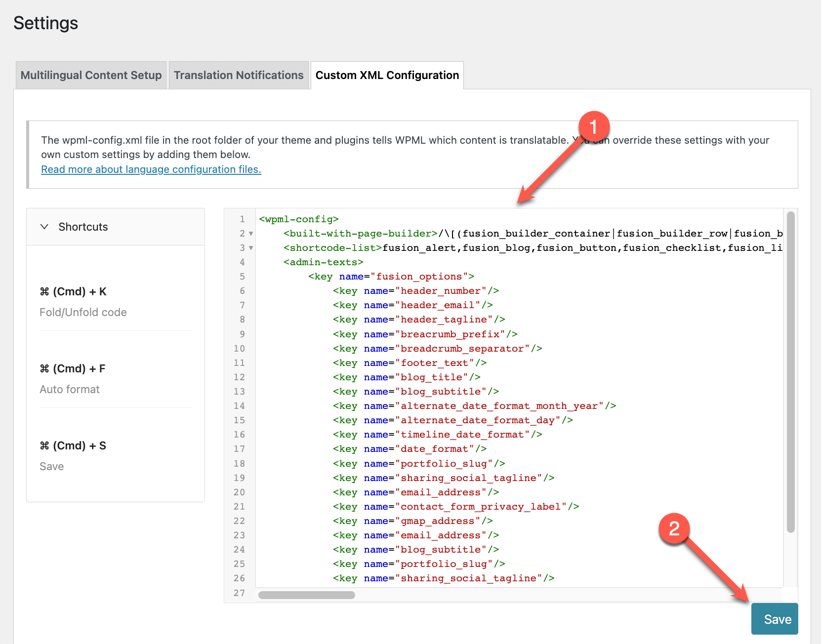Click Cmd + S Save shortcut entry

click(115, 456)
